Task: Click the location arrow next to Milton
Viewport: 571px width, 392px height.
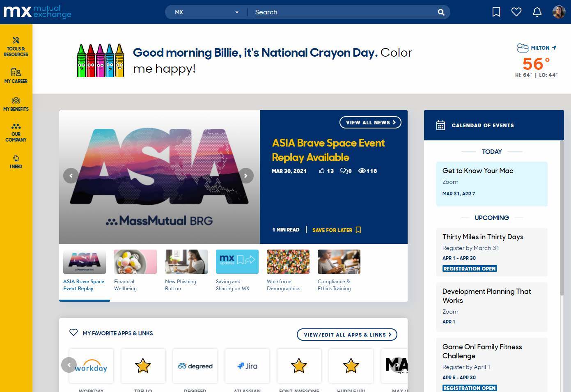Action: 554,48
